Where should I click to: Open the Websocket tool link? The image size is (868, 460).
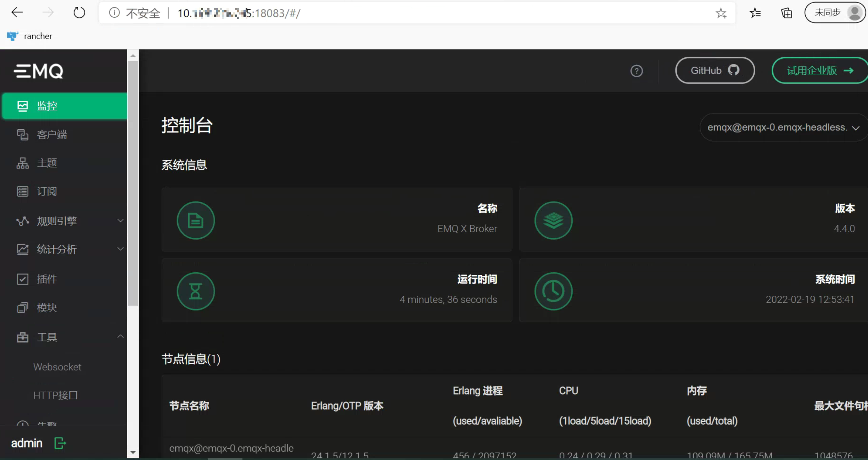point(57,367)
